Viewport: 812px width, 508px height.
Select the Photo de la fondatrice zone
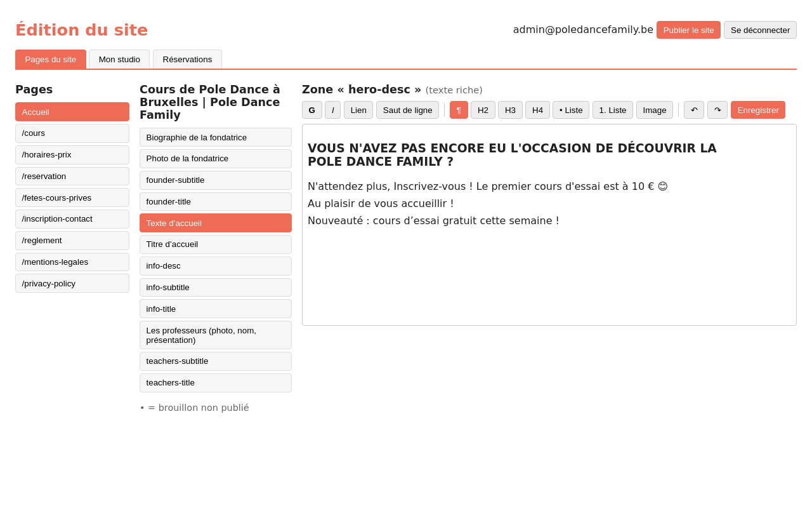216,159
